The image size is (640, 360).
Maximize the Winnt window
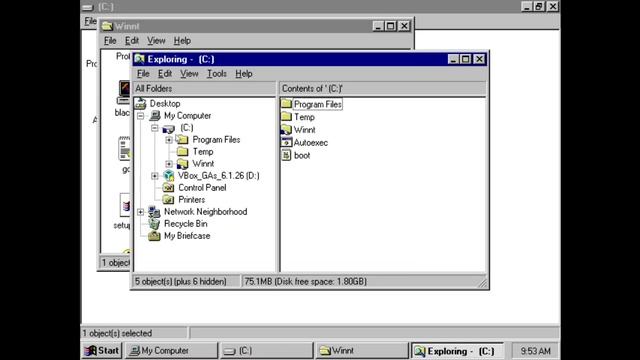coord(390,26)
